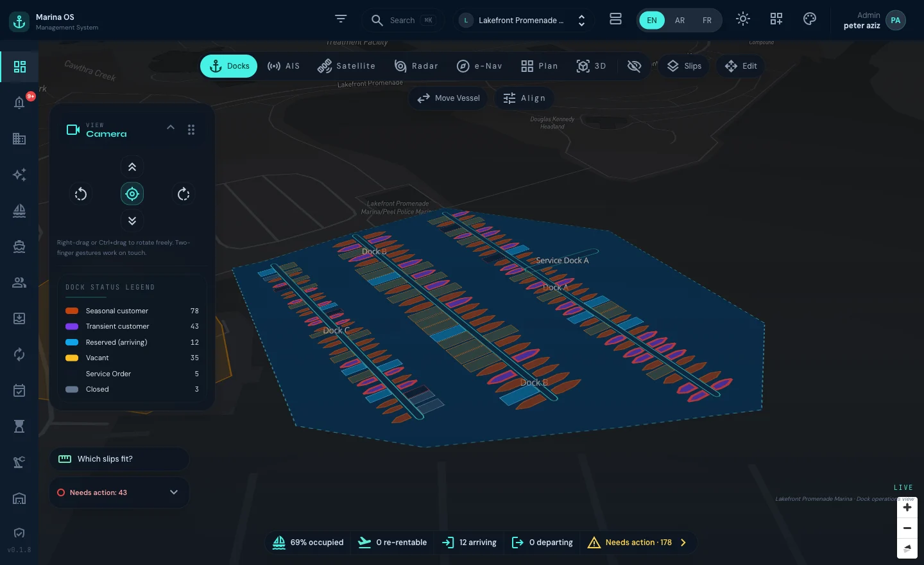Rotate camera clockwise
This screenshot has height=565, width=924.
pyautogui.click(x=184, y=194)
